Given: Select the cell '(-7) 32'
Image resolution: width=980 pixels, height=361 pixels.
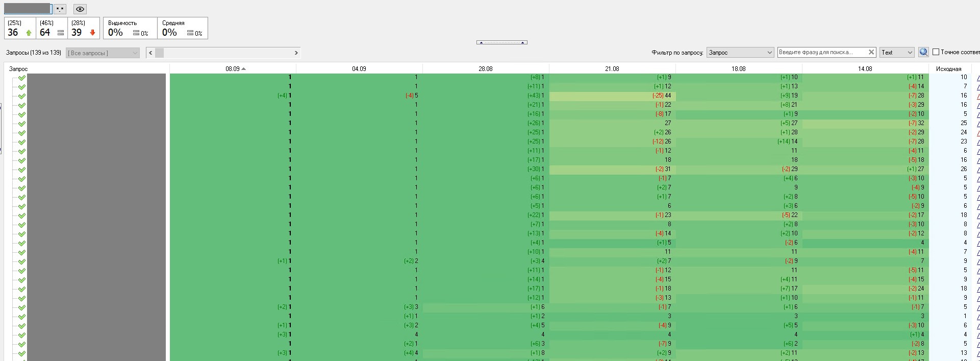Looking at the screenshot, I should pyautogui.click(x=865, y=123).
